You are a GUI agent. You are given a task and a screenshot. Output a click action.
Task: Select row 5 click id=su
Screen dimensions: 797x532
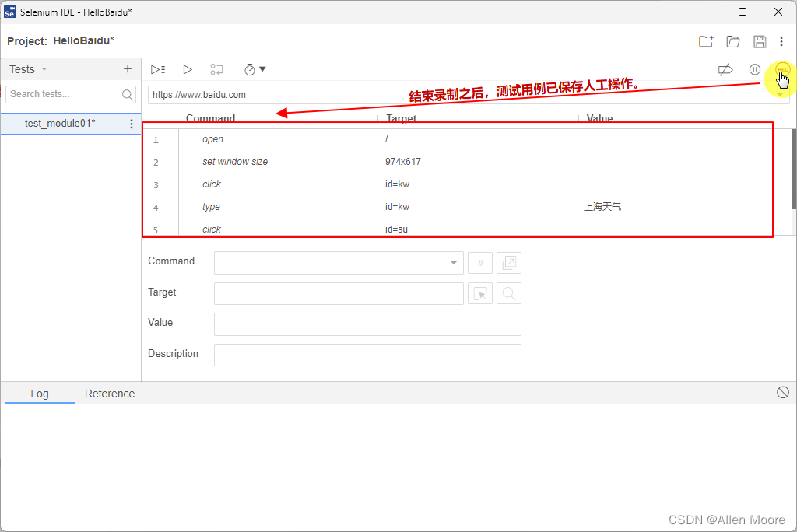point(466,228)
